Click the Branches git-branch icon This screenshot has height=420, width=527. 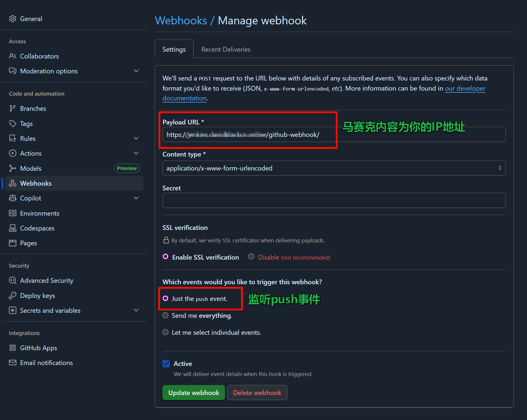(12, 108)
